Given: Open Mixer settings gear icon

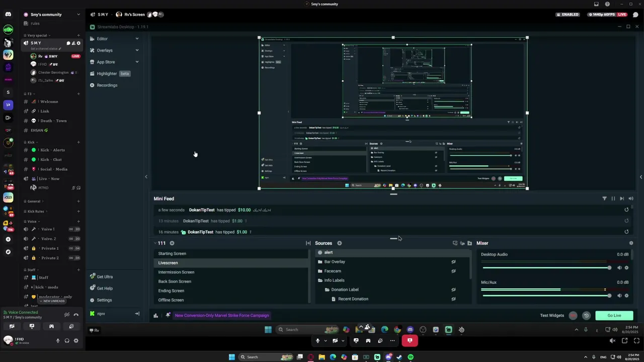Looking at the screenshot, I should (631, 243).
